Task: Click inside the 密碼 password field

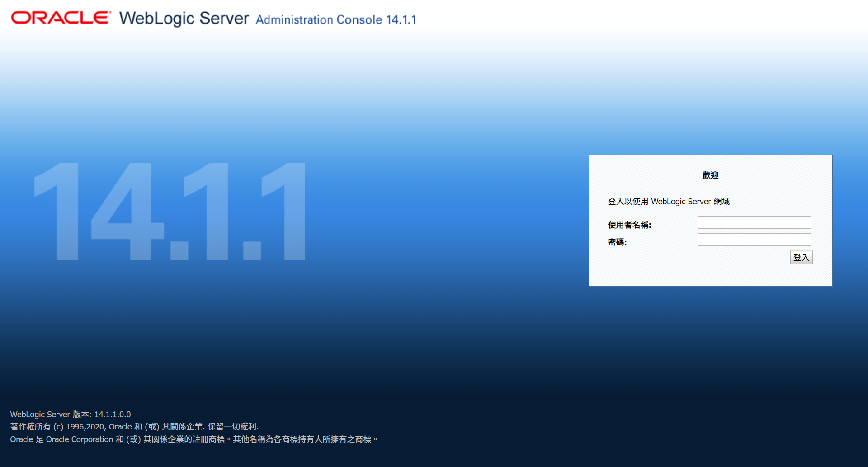Action: click(x=754, y=239)
